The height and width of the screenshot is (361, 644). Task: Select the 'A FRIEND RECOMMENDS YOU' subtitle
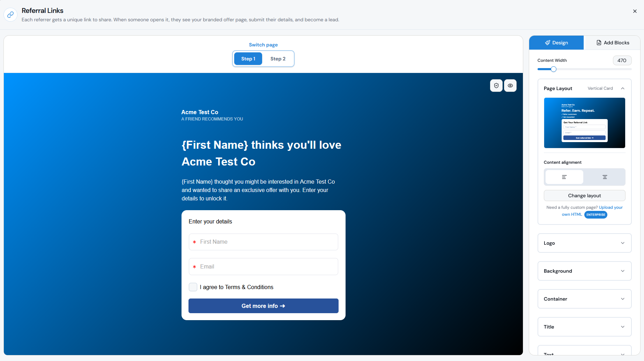pos(212,119)
